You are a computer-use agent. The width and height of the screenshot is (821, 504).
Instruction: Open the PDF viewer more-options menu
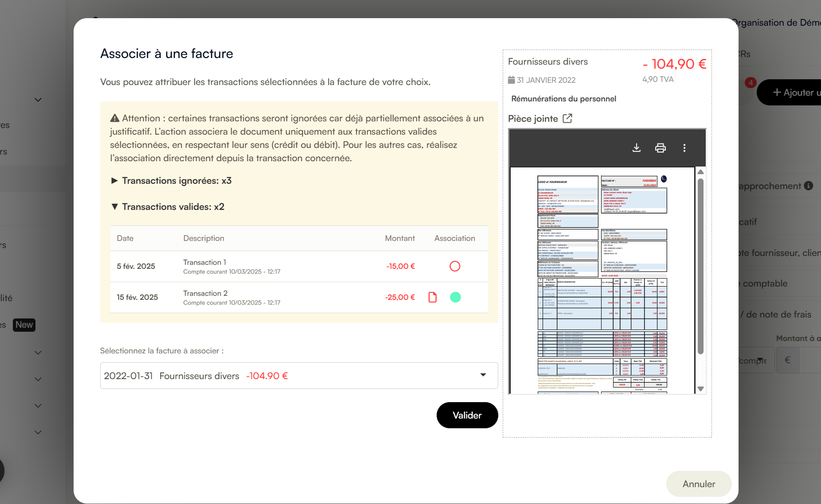(x=684, y=148)
